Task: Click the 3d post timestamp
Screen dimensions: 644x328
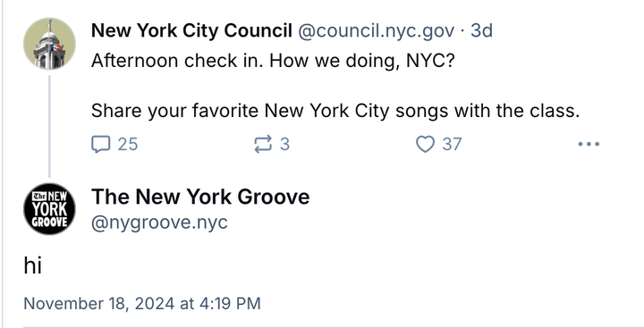Action: pyautogui.click(x=481, y=30)
